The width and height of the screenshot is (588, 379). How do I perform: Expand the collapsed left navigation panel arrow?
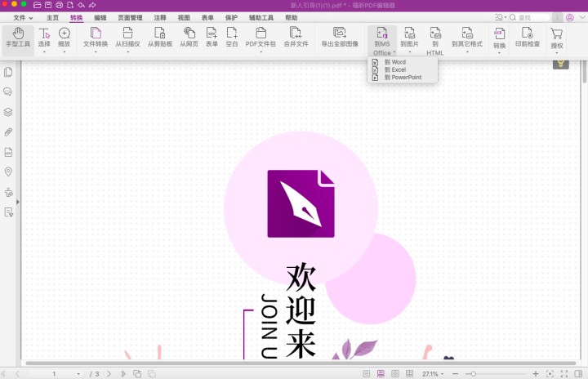[18, 201]
